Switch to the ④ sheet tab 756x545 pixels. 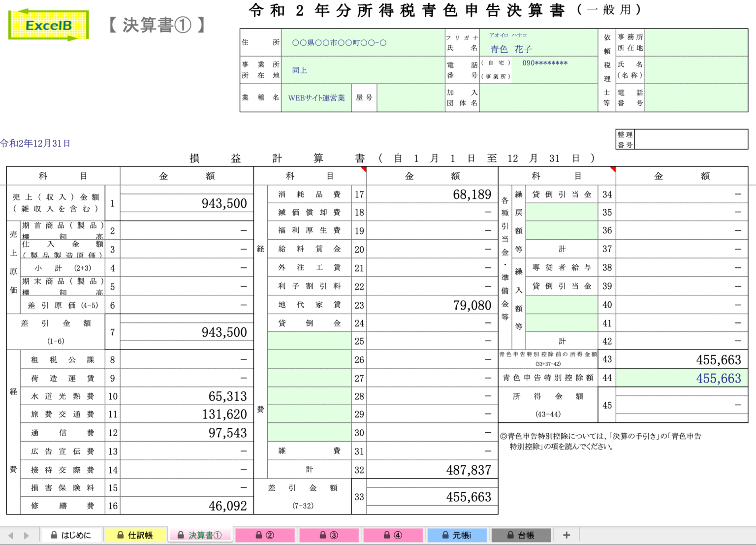[x=393, y=535]
